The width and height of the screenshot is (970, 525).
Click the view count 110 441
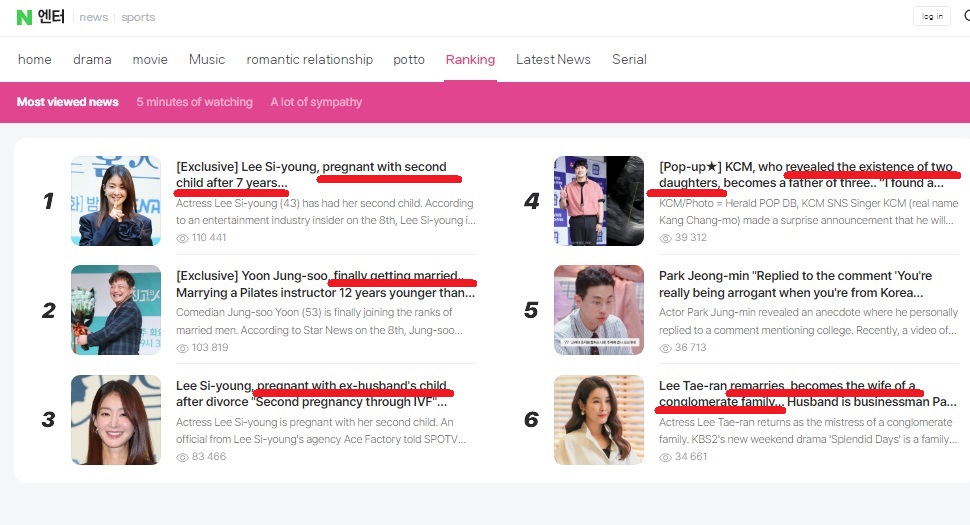209,238
